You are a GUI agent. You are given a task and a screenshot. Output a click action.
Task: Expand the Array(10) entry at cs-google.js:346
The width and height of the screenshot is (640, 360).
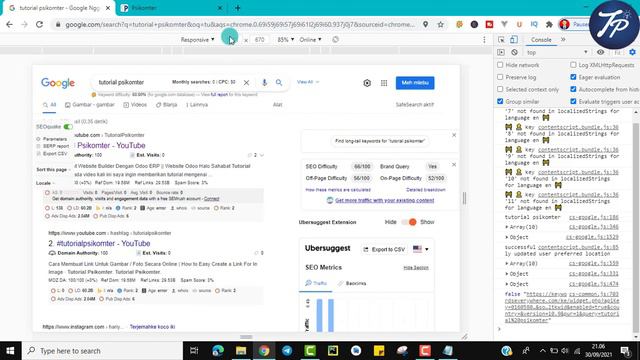[x=507, y=227]
